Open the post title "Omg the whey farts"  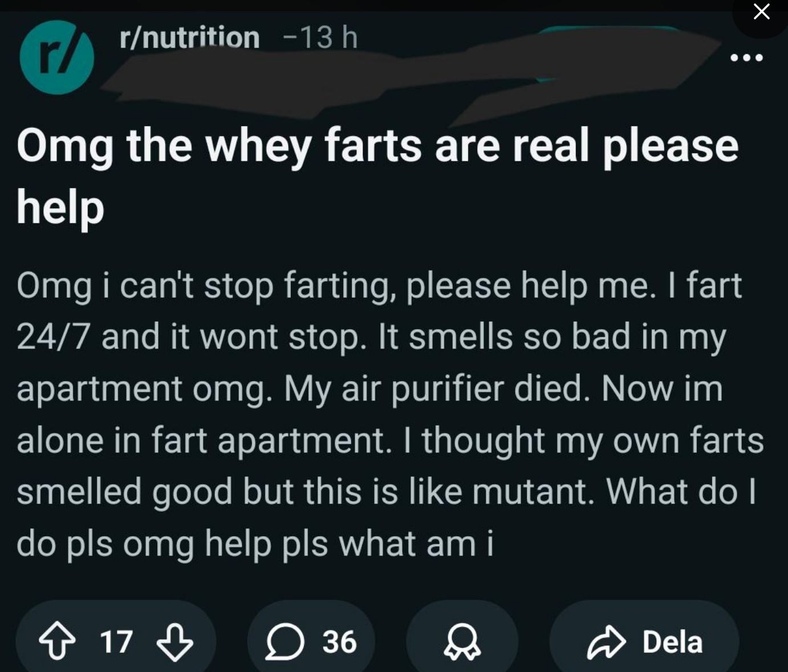click(376, 146)
